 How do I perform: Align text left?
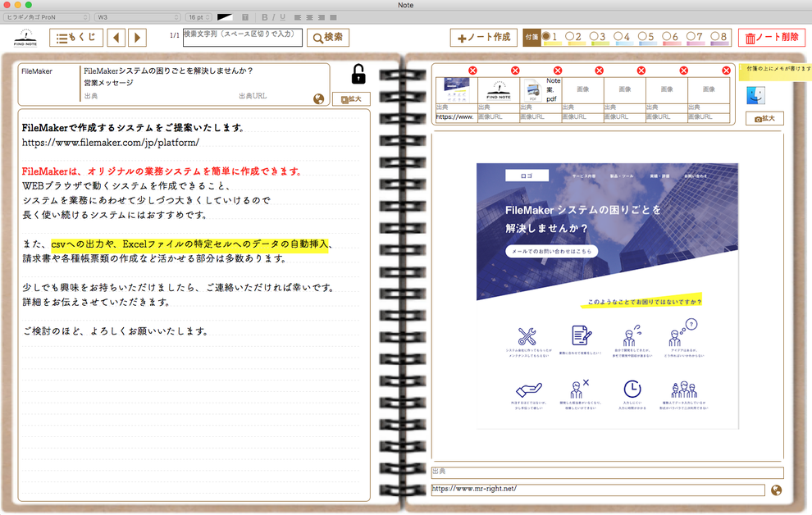[297, 17]
